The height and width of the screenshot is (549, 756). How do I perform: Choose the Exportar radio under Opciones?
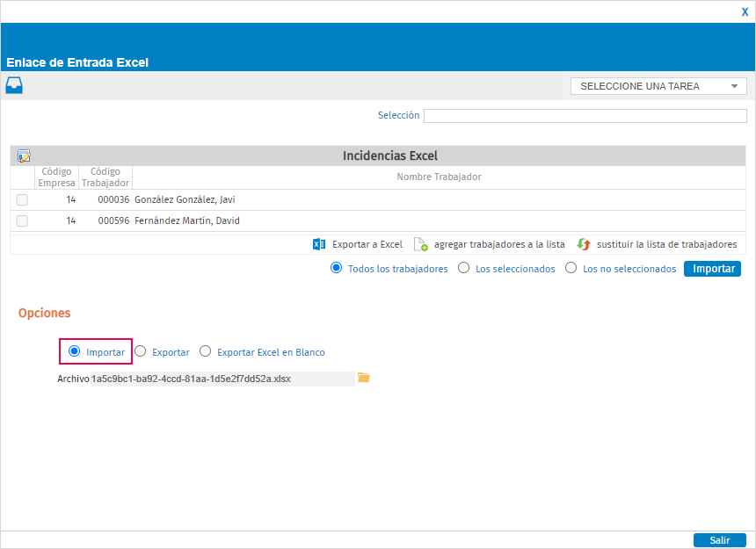pos(141,351)
